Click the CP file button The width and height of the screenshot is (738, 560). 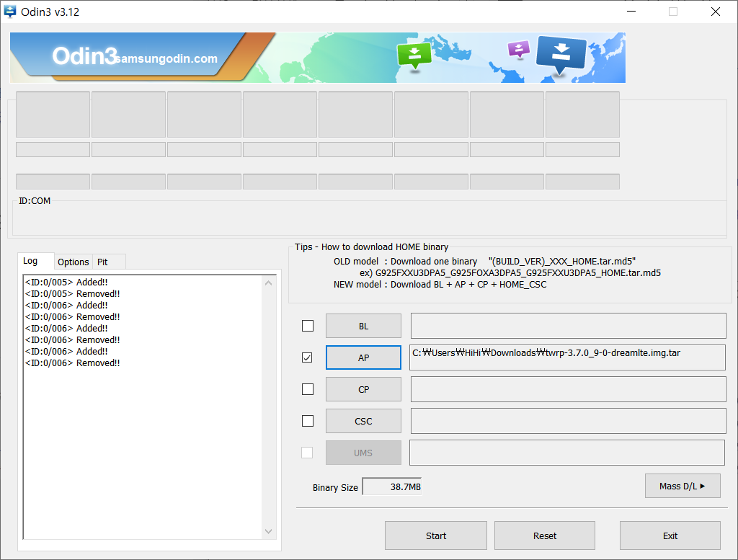tap(363, 390)
